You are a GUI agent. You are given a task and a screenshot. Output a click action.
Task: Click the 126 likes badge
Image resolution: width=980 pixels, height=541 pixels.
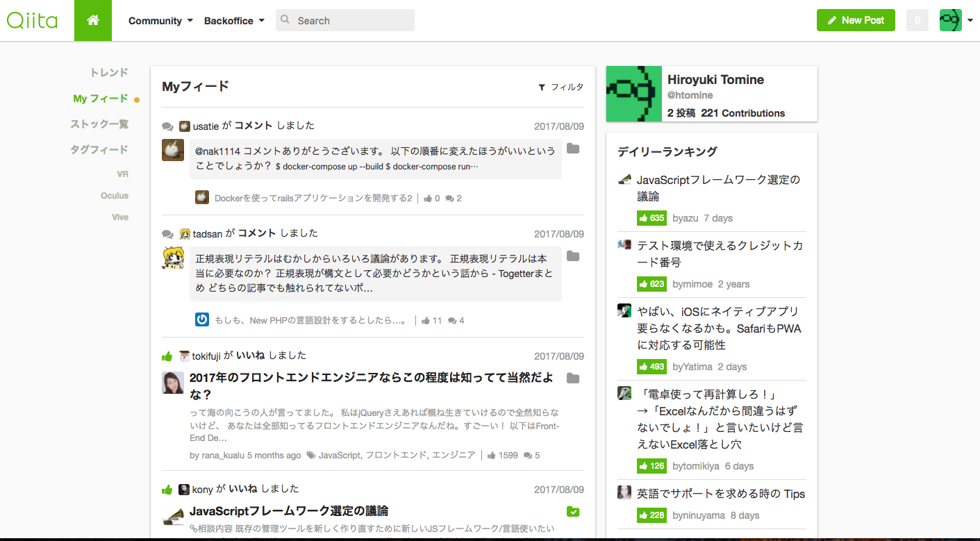coord(651,466)
